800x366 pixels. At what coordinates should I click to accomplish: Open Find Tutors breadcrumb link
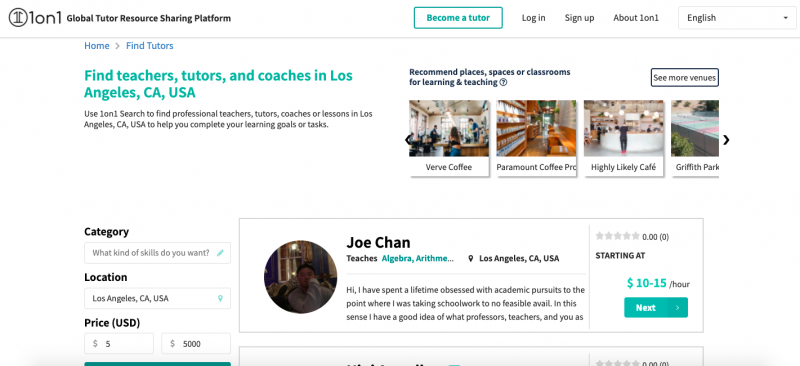[x=149, y=46]
